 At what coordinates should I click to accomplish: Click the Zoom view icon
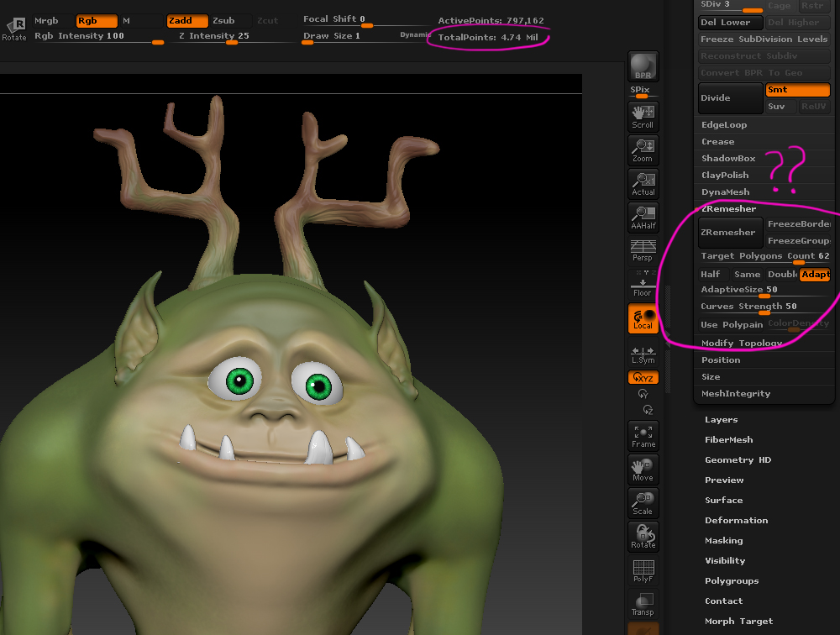(x=643, y=150)
